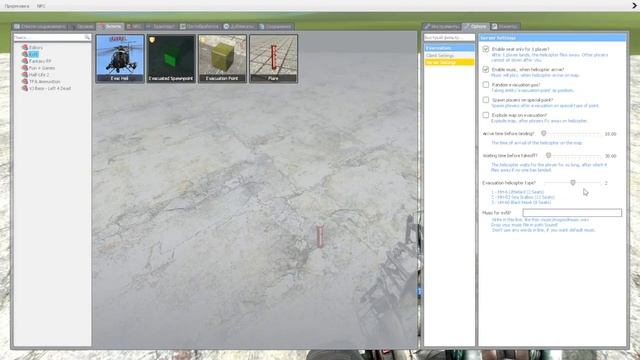Toggle 'Enable seat only for 1 player' checkbox
This screenshot has height=360, width=640.
tap(486, 49)
